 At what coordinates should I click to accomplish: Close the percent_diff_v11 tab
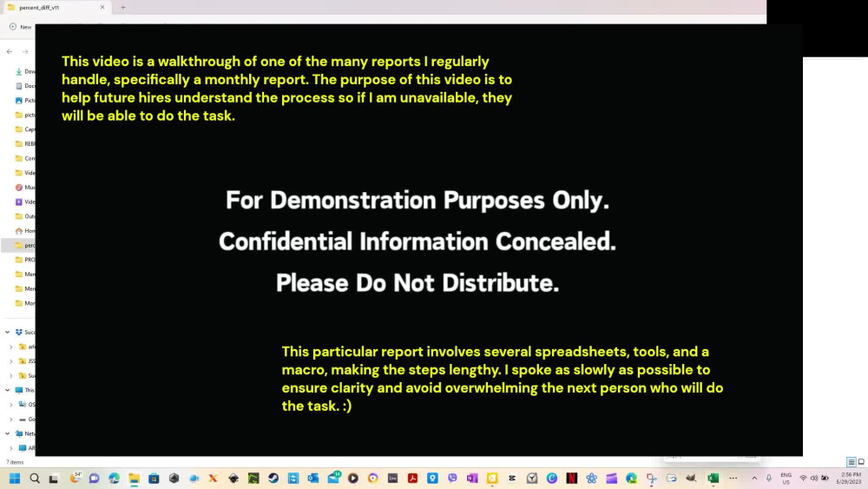pos(102,7)
